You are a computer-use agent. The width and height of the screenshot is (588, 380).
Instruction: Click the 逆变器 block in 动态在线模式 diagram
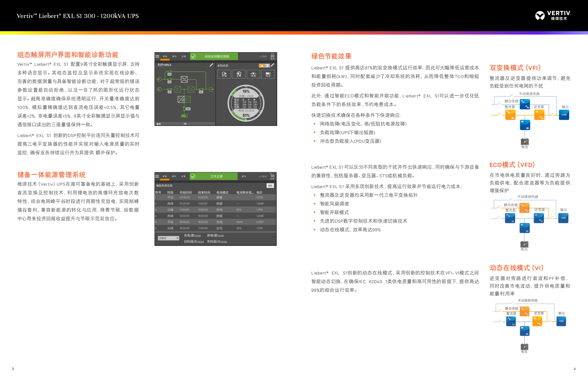pyautogui.click(x=537, y=321)
